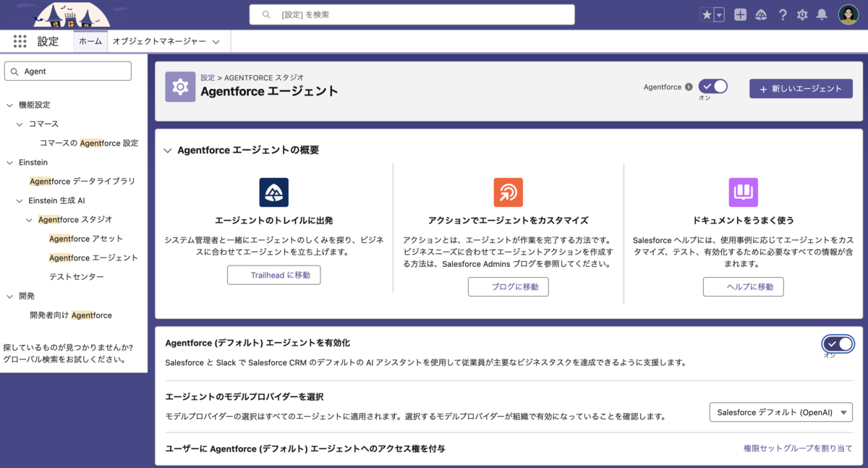This screenshot has height=468, width=868.
Task: Click the Agentforce info icon next to toggle
Action: click(689, 87)
